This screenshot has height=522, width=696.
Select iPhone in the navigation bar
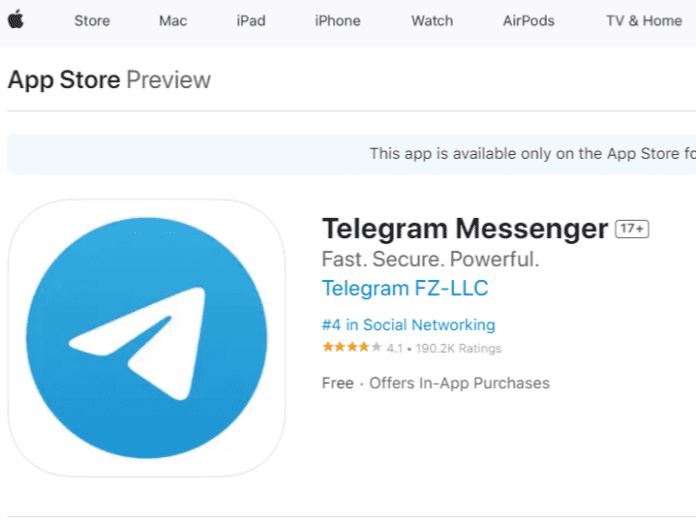(x=337, y=21)
